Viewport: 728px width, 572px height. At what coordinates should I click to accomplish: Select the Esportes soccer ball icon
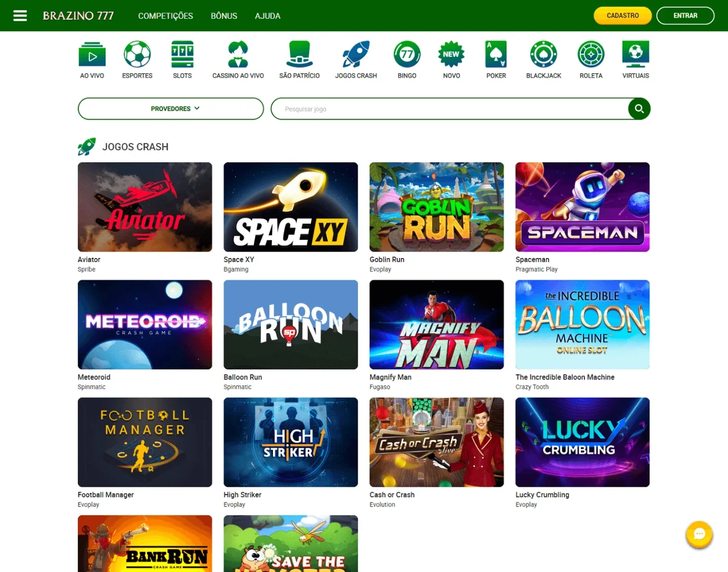click(x=137, y=54)
